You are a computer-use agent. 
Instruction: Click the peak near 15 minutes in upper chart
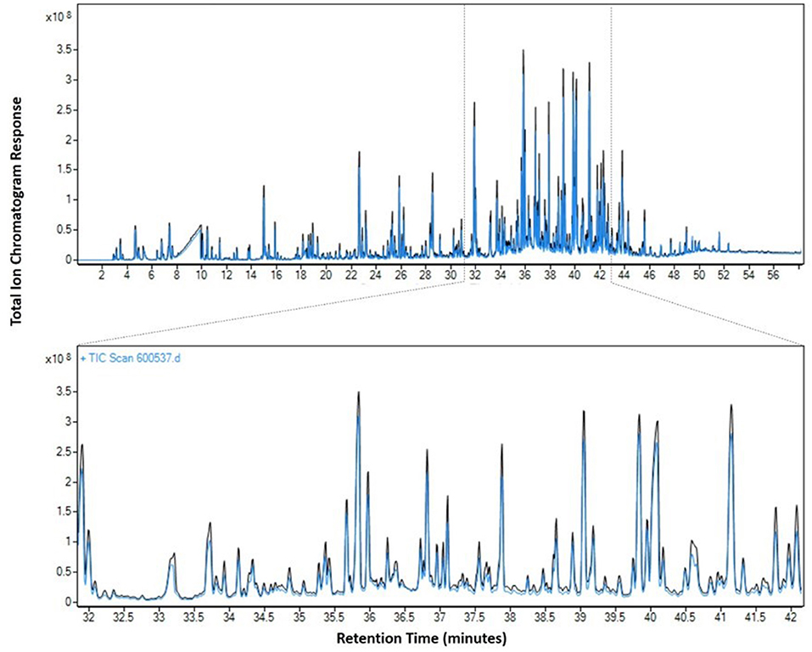click(x=264, y=222)
